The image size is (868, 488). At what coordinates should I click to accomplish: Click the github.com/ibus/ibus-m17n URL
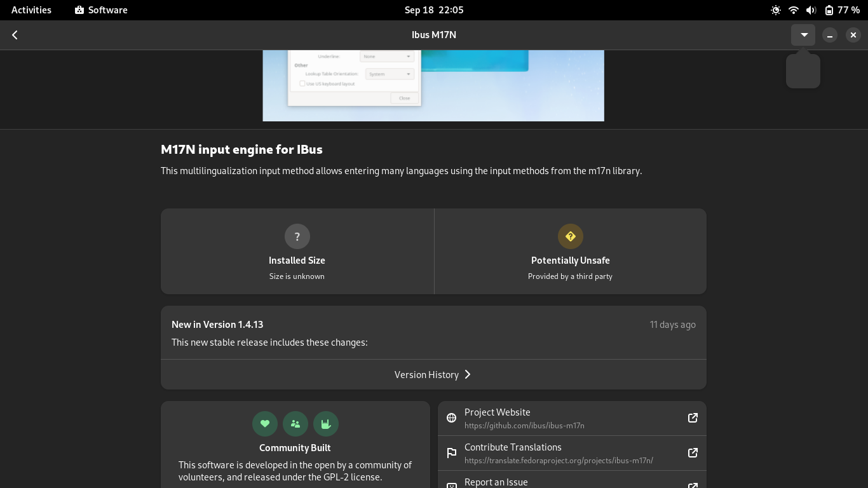pyautogui.click(x=524, y=426)
